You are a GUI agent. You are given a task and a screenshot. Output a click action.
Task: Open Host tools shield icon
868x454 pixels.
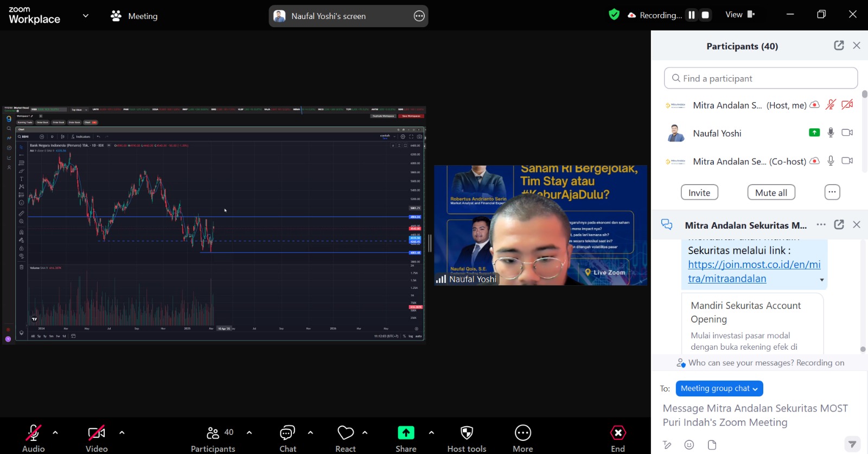pyautogui.click(x=467, y=433)
